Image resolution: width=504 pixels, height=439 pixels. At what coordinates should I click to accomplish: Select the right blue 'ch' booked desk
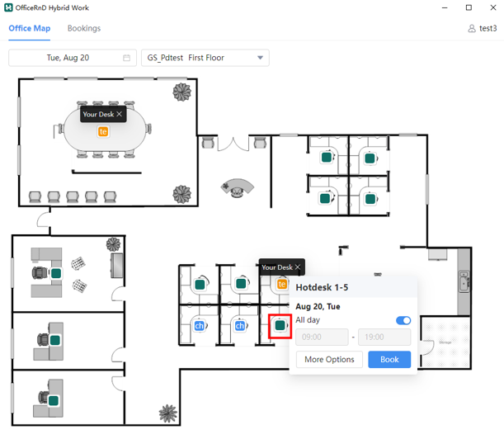point(240,326)
